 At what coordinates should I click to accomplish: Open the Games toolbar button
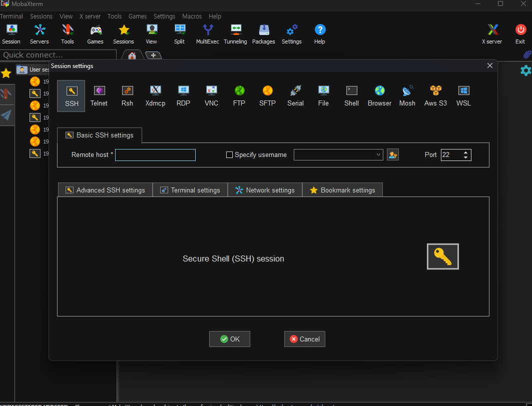(95, 34)
